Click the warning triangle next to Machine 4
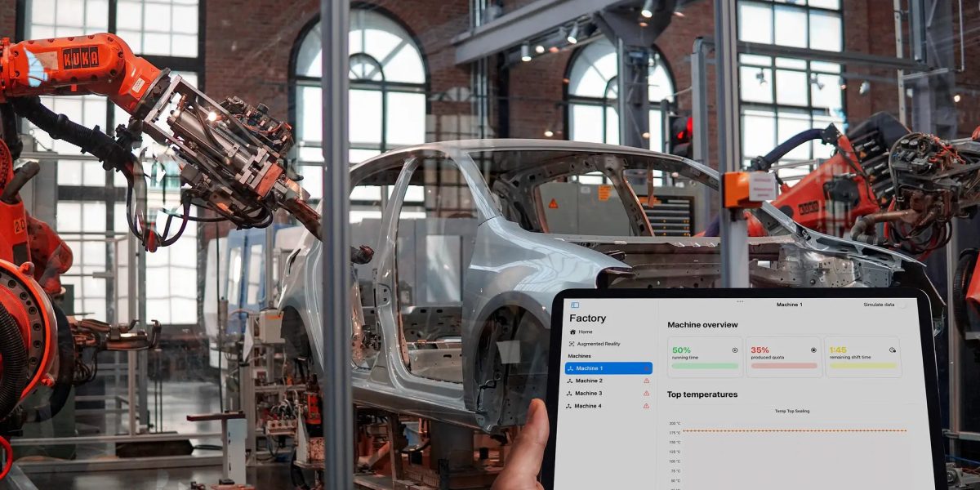Viewport: 980px width, 490px height. tap(646, 406)
